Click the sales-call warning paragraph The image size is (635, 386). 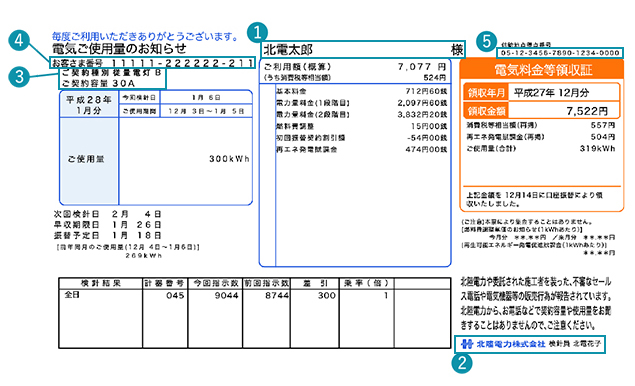point(536,304)
